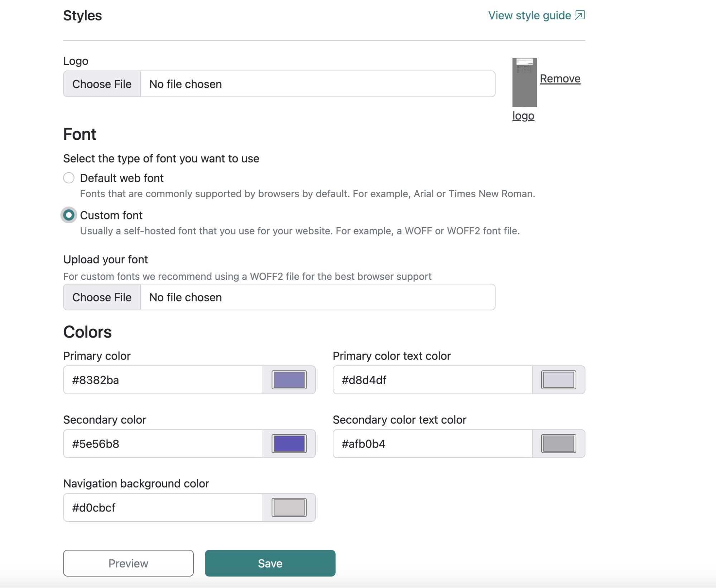Save the style settings
Image resolution: width=716 pixels, height=588 pixels.
pos(270,563)
